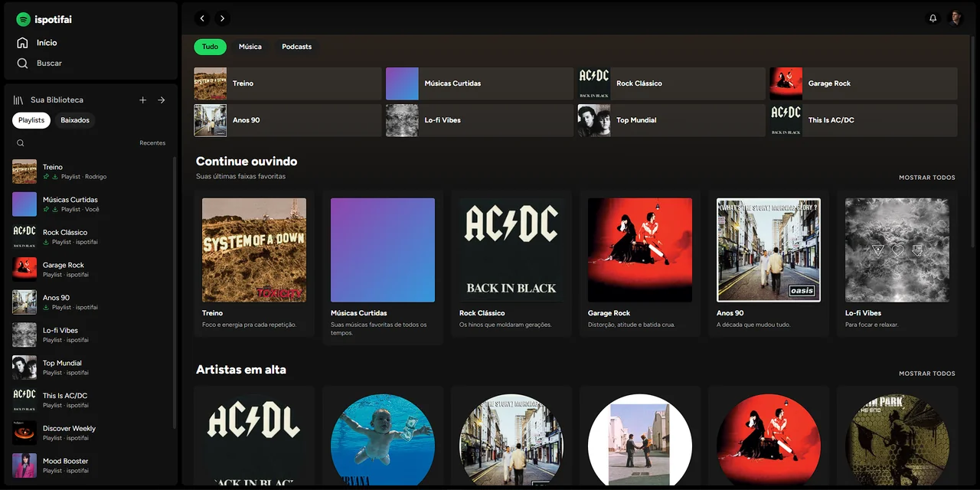Click 'A década que mudou tudo.' description
Screen dimensions: 980x490
pos(753,325)
